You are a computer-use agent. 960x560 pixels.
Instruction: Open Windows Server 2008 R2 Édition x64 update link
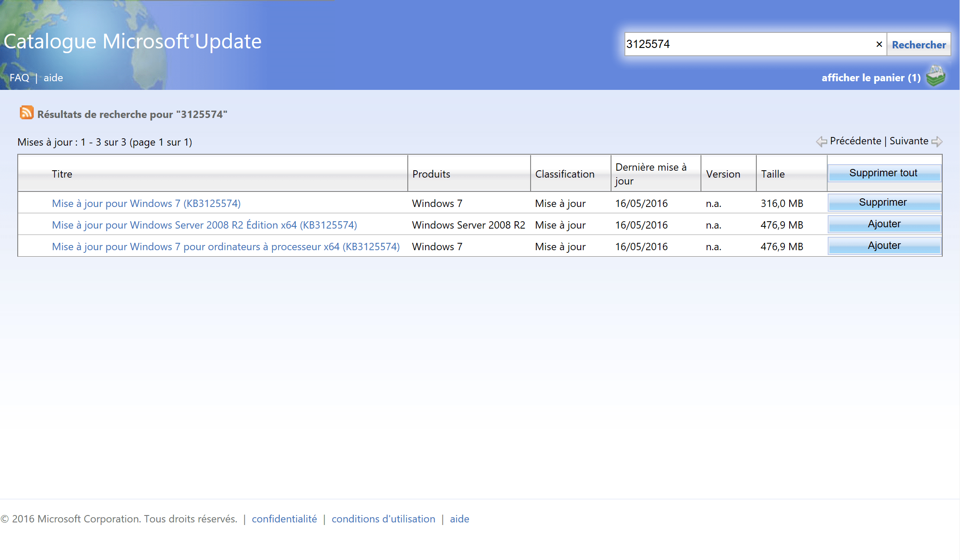coord(205,225)
